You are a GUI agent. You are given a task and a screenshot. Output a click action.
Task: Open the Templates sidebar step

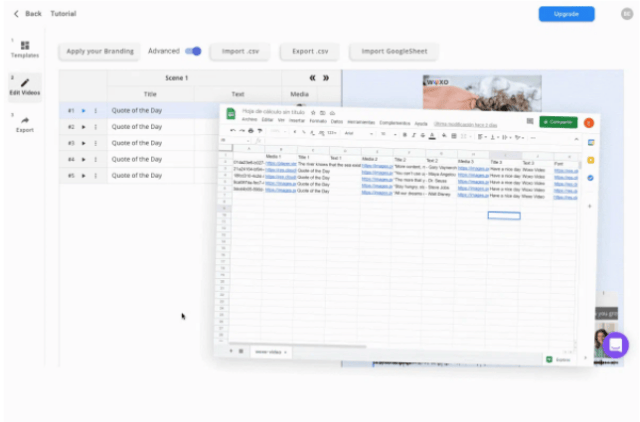25,49
